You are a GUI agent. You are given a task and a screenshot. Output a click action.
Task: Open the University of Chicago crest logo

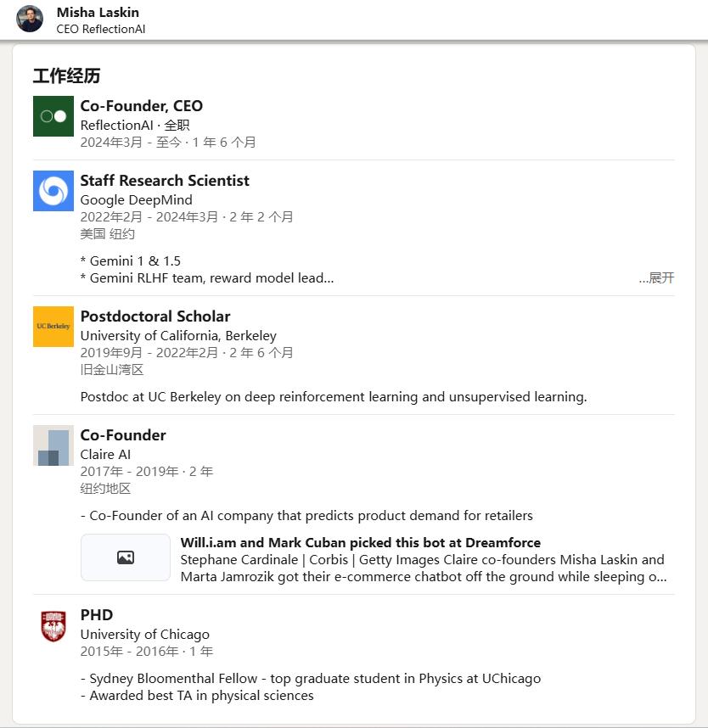(x=53, y=625)
